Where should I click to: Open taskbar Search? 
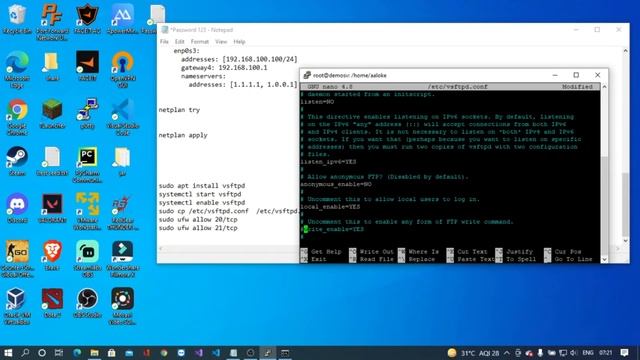point(25,353)
